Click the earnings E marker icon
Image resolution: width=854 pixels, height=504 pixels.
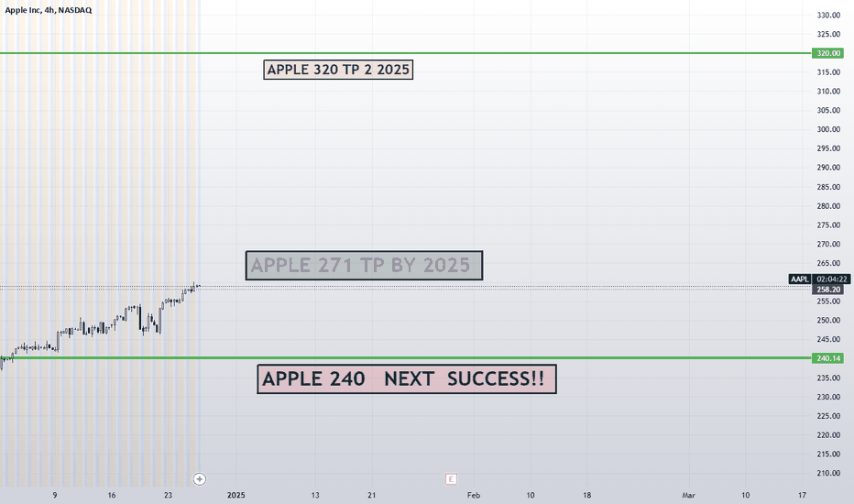(451, 479)
